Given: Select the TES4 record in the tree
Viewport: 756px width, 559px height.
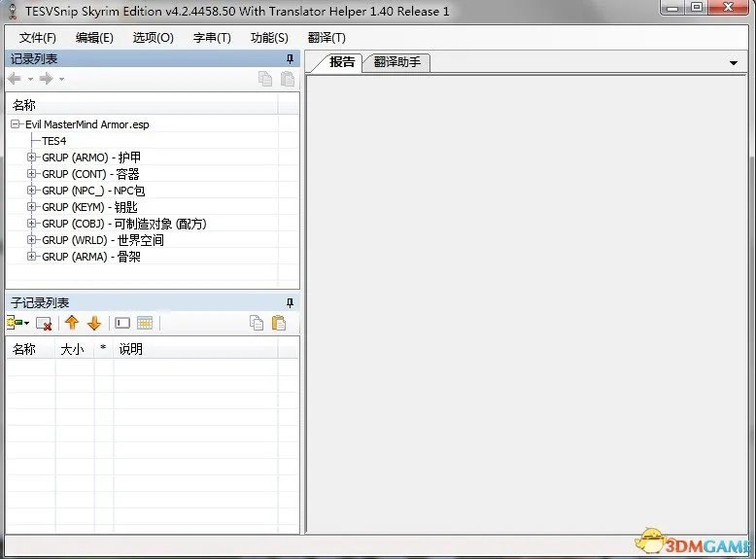Looking at the screenshot, I should (54, 141).
